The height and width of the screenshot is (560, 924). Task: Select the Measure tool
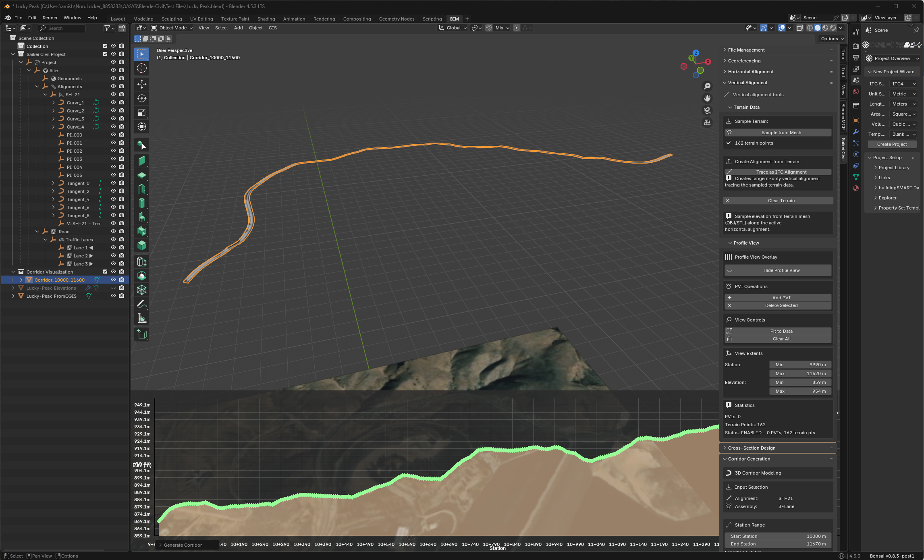(141, 317)
